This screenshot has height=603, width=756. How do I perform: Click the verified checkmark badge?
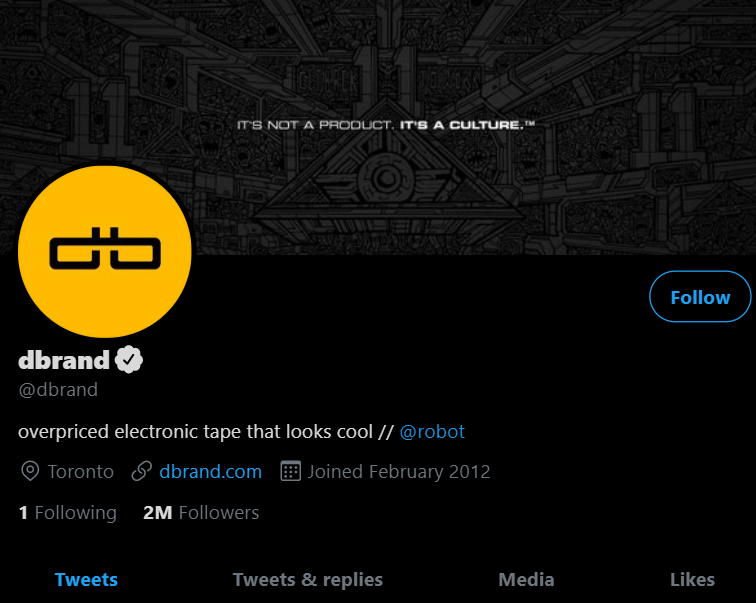click(129, 360)
